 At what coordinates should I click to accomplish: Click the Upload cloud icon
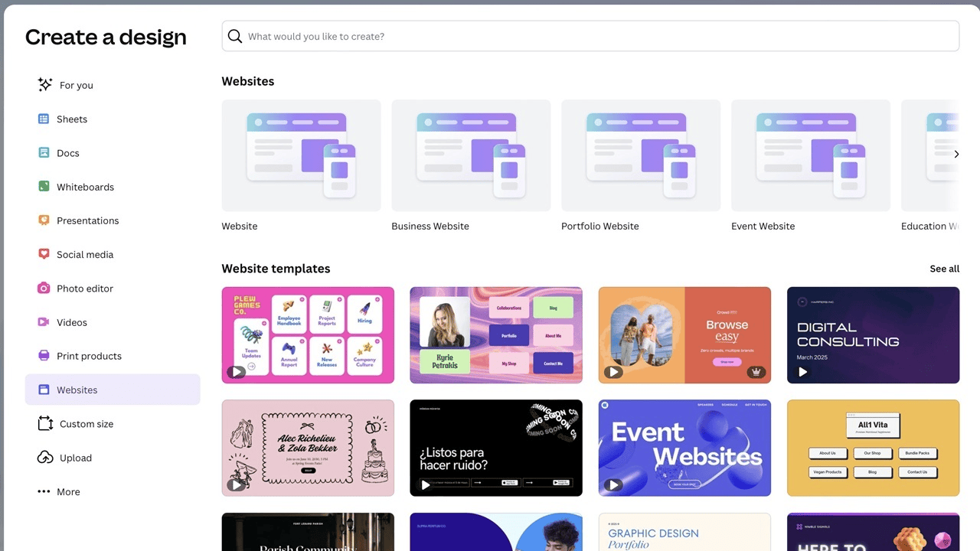[45, 458]
